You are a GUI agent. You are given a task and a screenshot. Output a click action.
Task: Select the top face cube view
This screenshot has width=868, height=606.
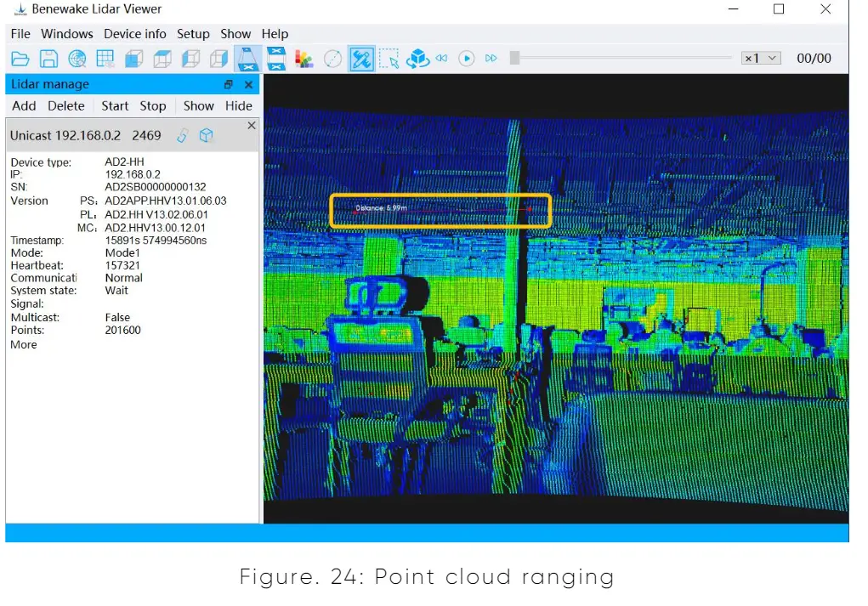162,59
